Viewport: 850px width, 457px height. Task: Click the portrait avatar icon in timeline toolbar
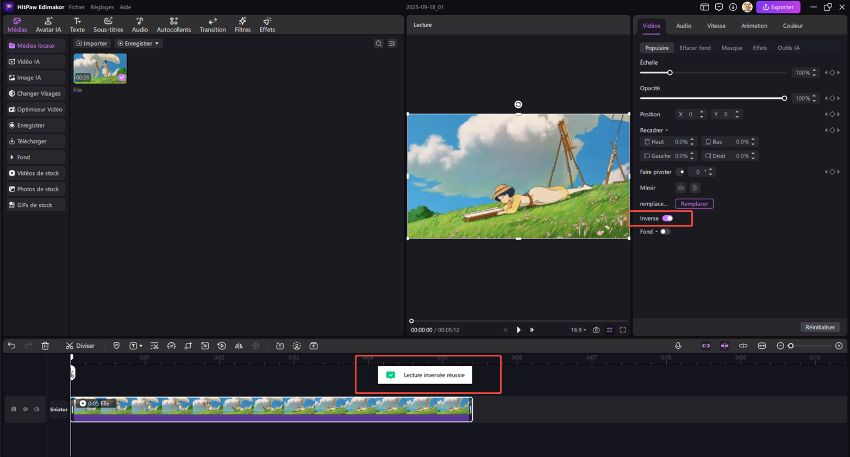297,346
